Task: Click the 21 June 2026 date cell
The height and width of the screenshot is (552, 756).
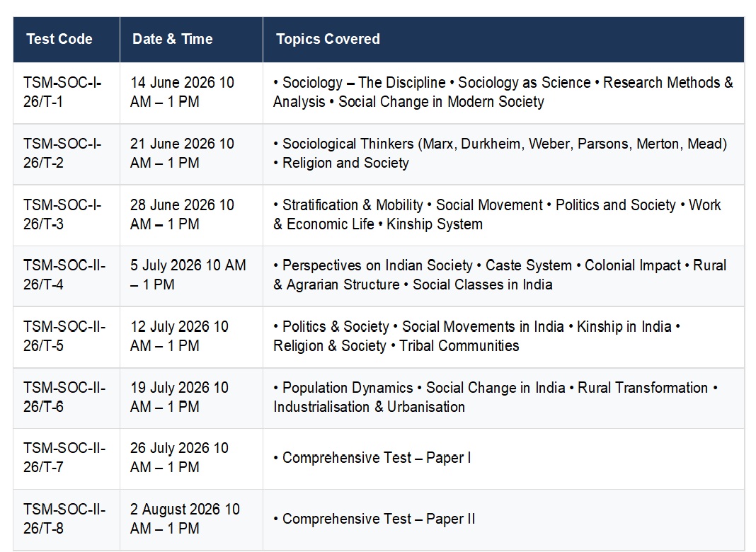Action: [x=182, y=154]
